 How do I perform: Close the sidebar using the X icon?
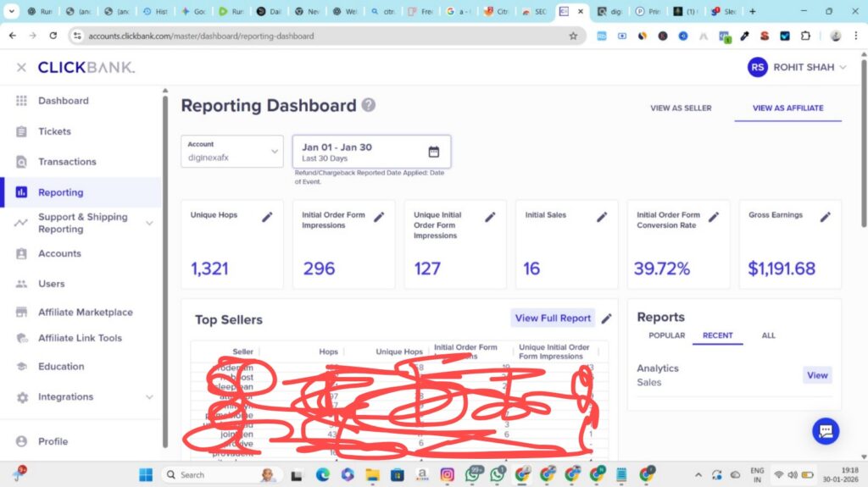point(21,67)
